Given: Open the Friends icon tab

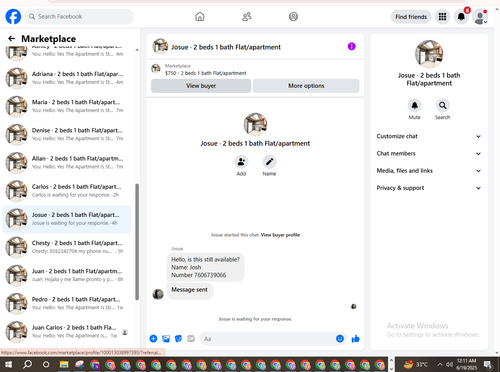Looking at the screenshot, I should click(x=247, y=16).
